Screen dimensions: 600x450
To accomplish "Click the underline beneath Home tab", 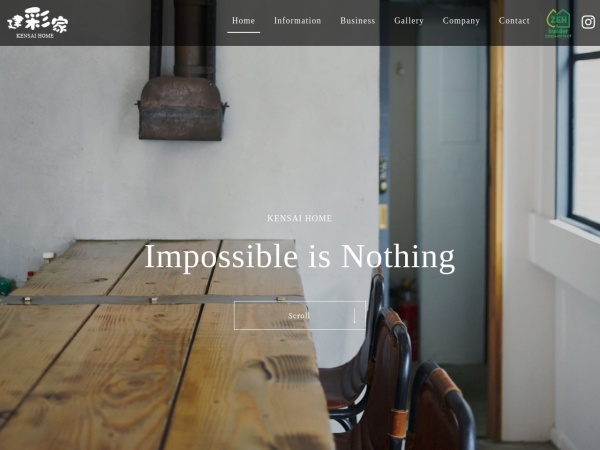I will pos(243,33).
